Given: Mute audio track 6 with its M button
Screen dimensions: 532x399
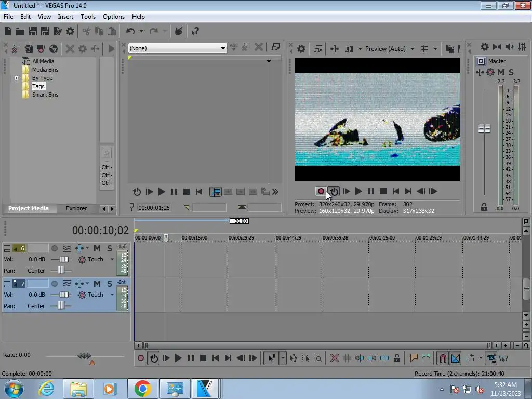Looking at the screenshot, I should pyautogui.click(x=97, y=248).
